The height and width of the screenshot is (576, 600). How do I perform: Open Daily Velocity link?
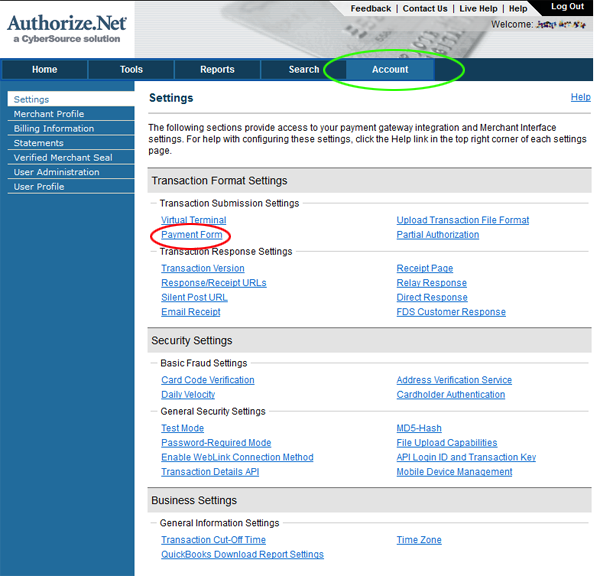[188, 395]
